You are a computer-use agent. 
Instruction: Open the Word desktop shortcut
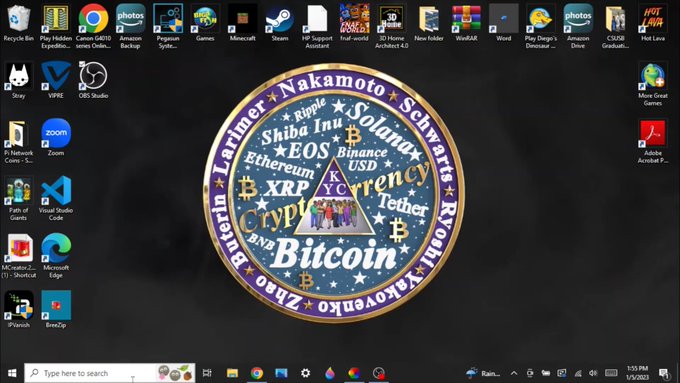click(x=503, y=23)
